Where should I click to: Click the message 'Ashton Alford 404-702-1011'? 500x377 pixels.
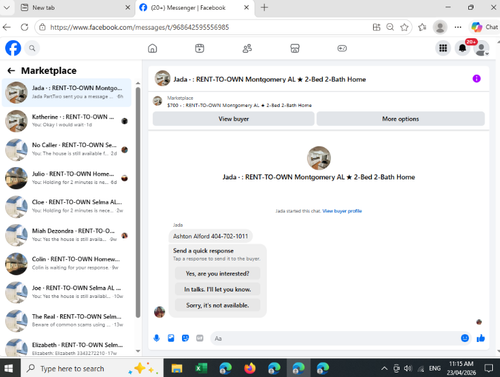pos(210,236)
